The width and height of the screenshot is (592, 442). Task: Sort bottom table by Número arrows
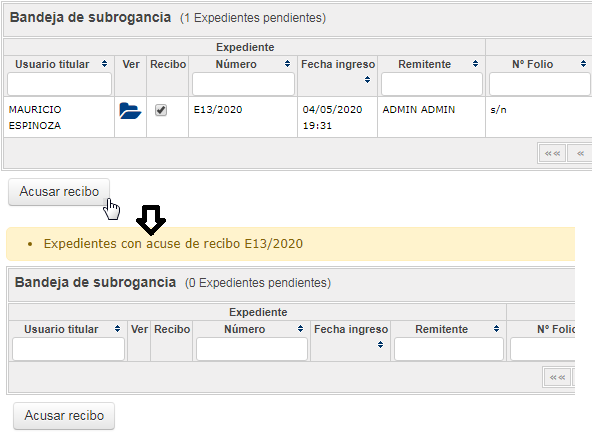301,329
